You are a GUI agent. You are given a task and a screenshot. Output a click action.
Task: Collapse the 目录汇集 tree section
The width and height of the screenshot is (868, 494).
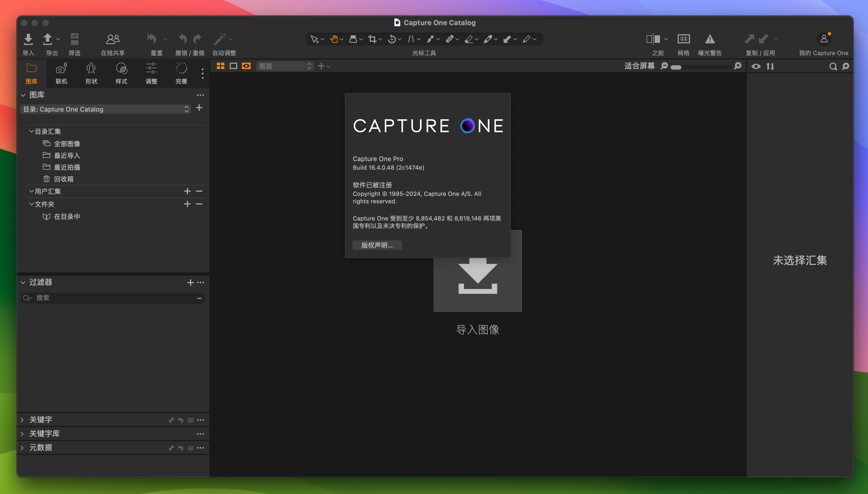tap(31, 131)
